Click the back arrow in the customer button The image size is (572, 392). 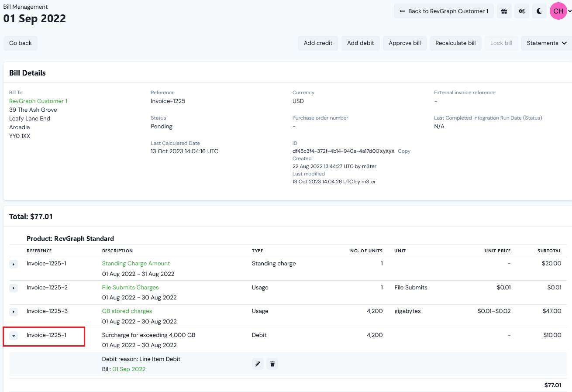(403, 11)
